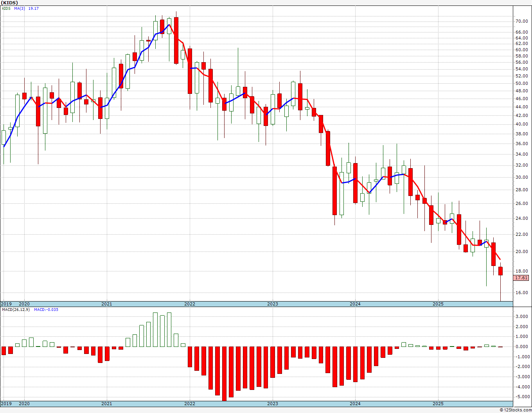Click the 60.00 price axis label
This screenshot has height=413, width=532.
pos(522,50)
